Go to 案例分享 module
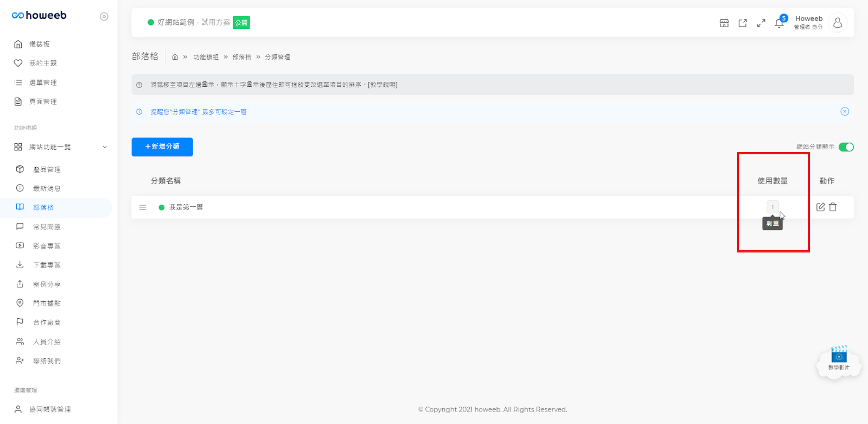The width and height of the screenshot is (868, 424). pyautogui.click(x=47, y=284)
